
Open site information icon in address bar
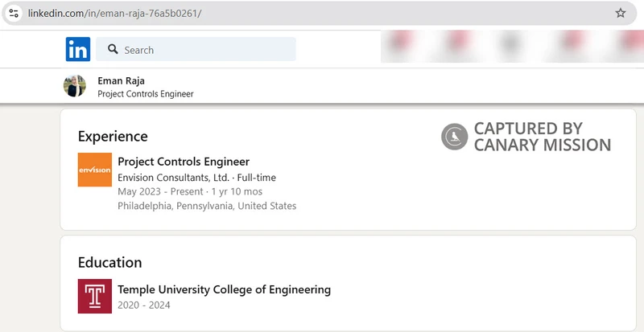(x=14, y=13)
